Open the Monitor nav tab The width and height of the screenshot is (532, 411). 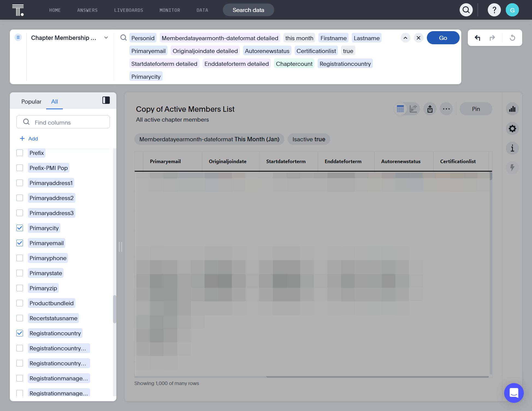click(x=170, y=10)
